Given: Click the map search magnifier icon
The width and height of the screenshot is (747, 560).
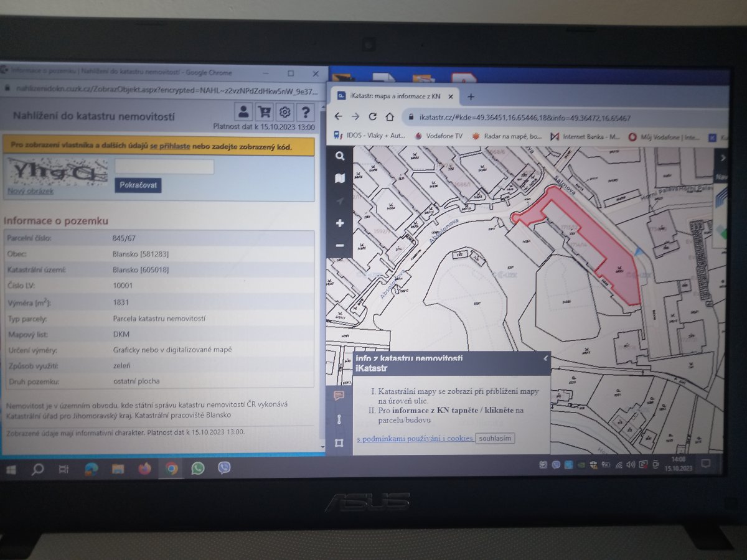Looking at the screenshot, I should [x=340, y=156].
